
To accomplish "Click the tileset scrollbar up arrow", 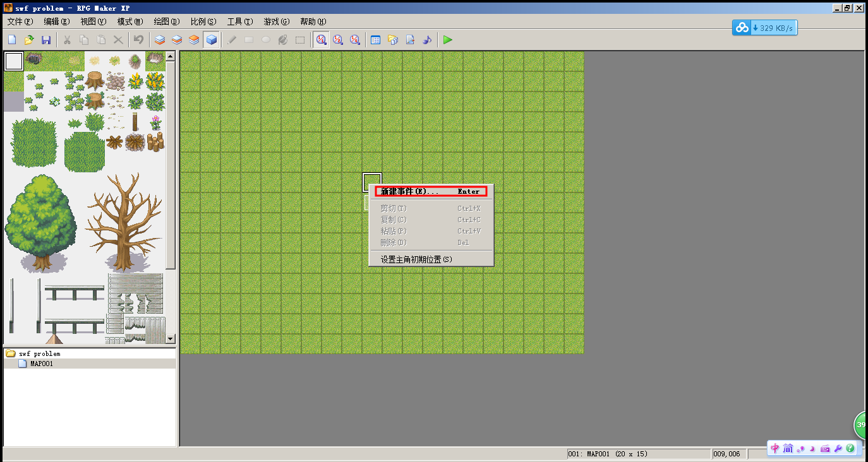I will click(170, 57).
